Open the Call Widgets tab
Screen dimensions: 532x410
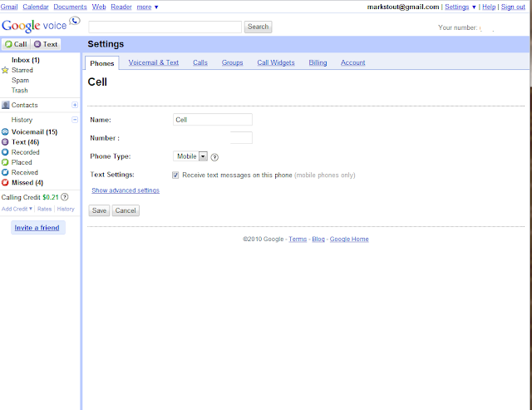276,62
